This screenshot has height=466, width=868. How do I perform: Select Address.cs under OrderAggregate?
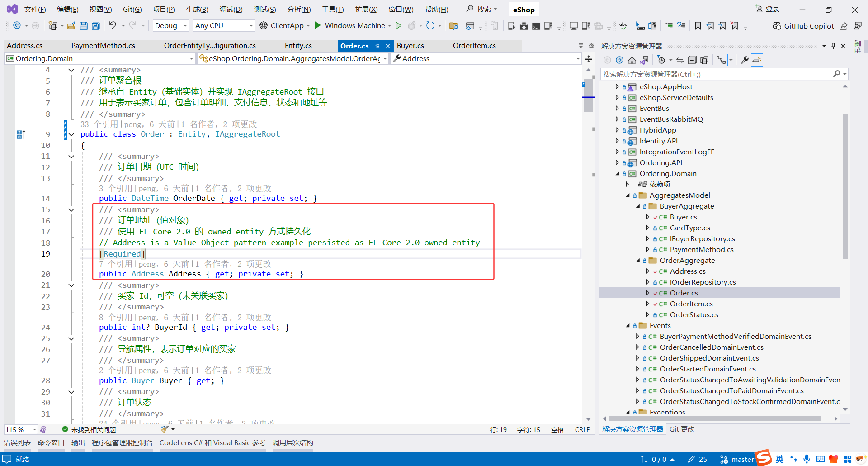click(x=688, y=271)
